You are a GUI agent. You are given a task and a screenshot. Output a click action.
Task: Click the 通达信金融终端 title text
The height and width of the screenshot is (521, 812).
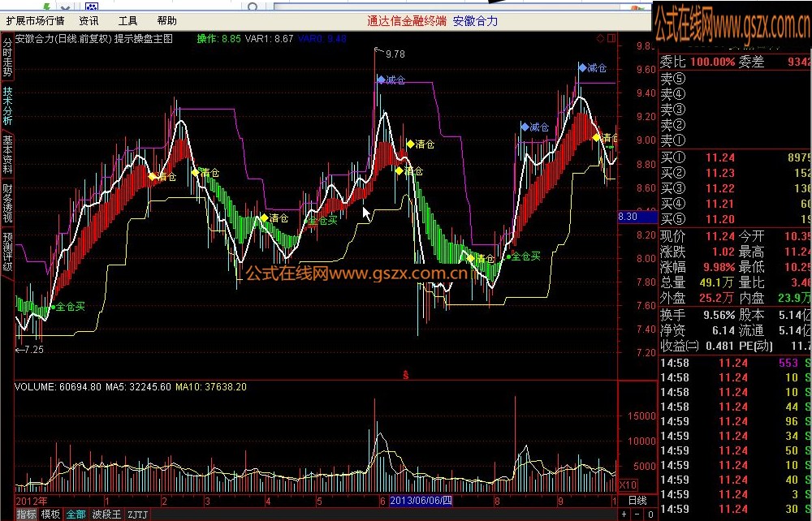[407, 21]
